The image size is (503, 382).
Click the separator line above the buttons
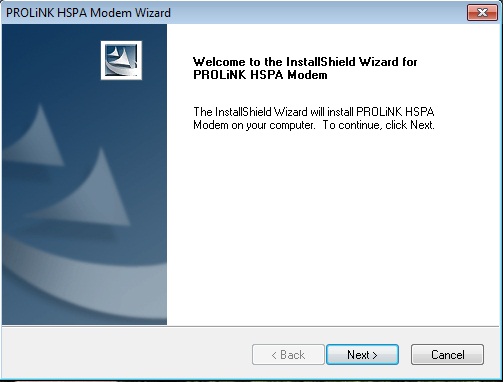[x=251, y=326]
